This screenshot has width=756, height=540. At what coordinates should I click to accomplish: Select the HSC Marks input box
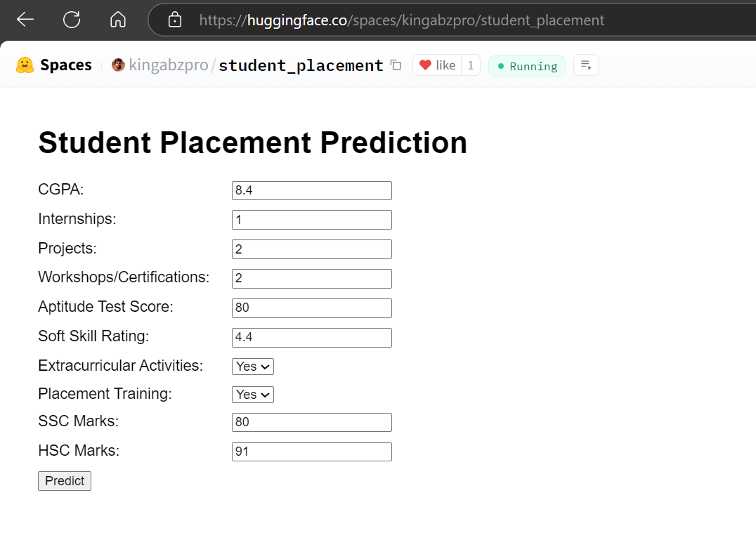coord(311,452)
